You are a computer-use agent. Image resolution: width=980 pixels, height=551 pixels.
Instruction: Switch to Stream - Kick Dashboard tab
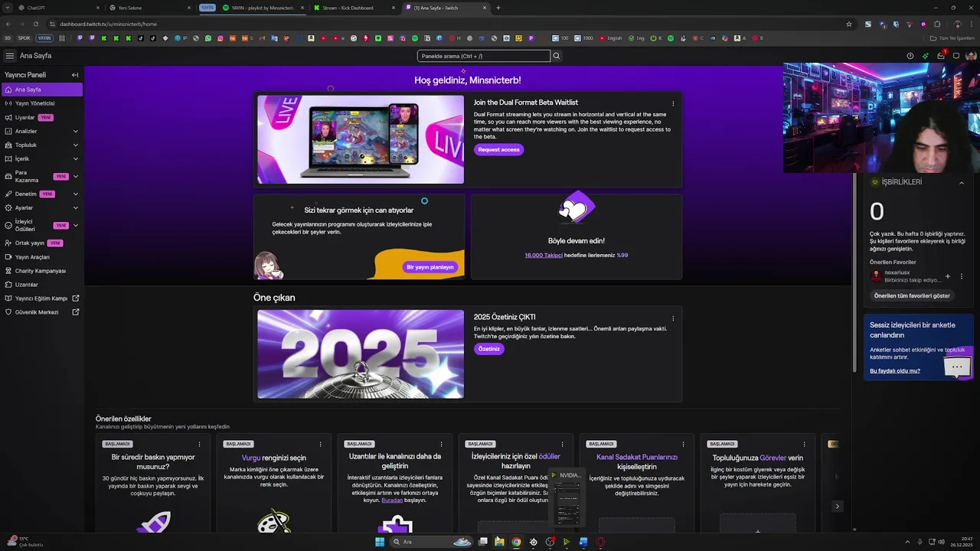[353, 8]
